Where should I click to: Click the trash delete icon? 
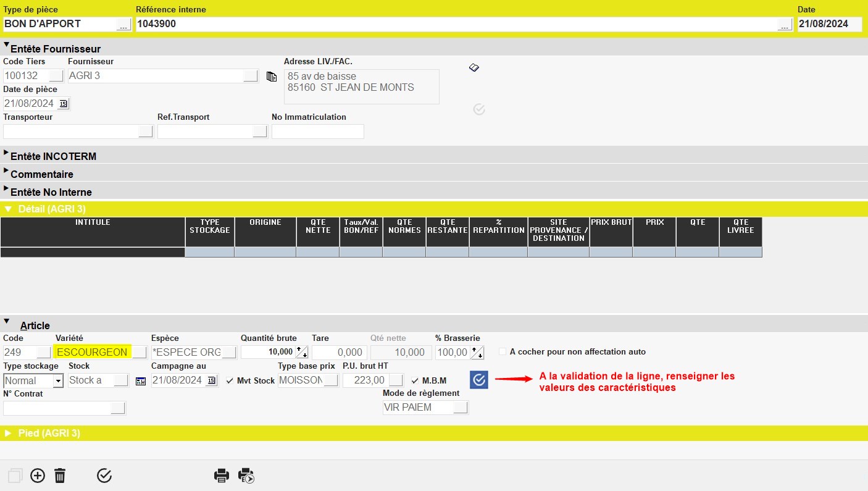click(60, 476)
